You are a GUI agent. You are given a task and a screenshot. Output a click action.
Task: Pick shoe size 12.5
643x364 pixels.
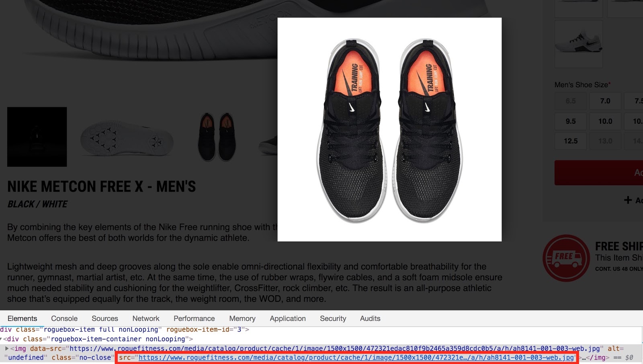click(x=571, y=141)
